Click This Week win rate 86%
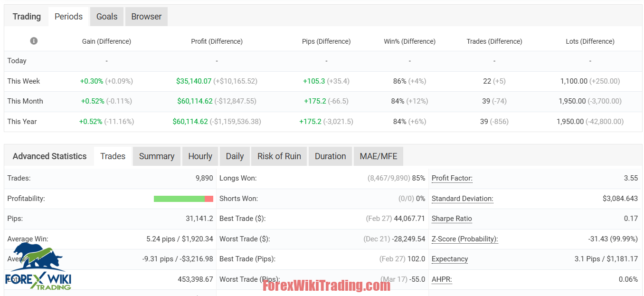644x296 pixels. (x=400, y=81)
